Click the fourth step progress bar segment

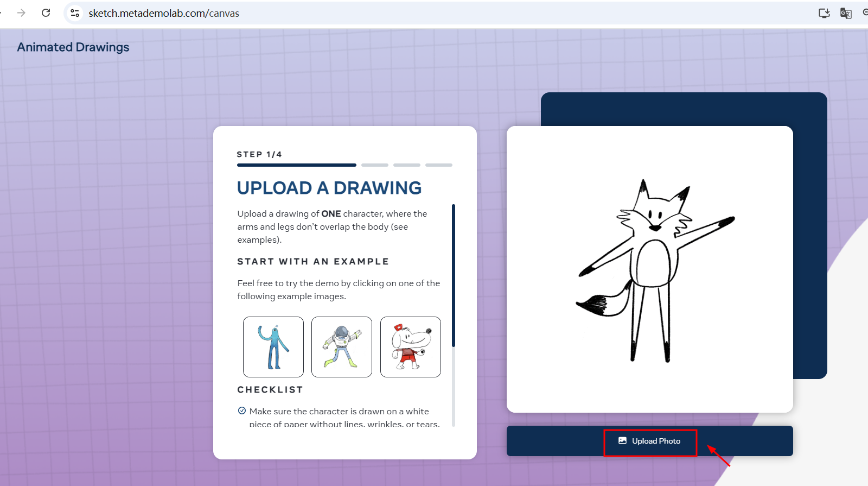[439, 165]
